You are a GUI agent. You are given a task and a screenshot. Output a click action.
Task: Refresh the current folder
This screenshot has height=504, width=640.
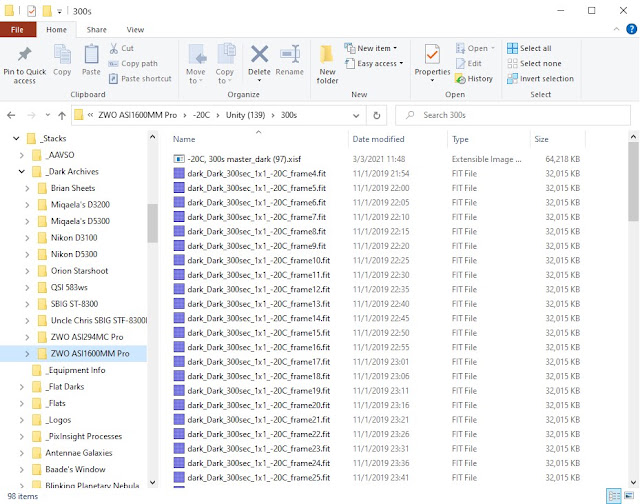tap(376, 115)
